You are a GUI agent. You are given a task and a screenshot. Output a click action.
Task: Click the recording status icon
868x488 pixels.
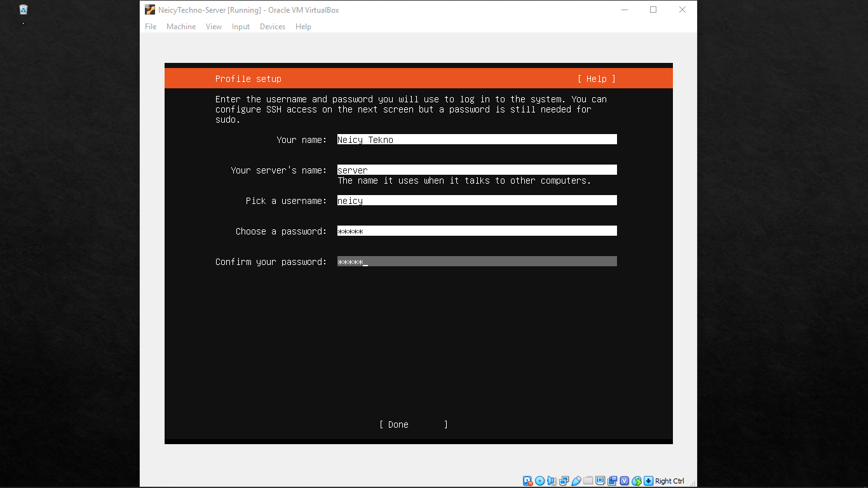pos(612,481)
